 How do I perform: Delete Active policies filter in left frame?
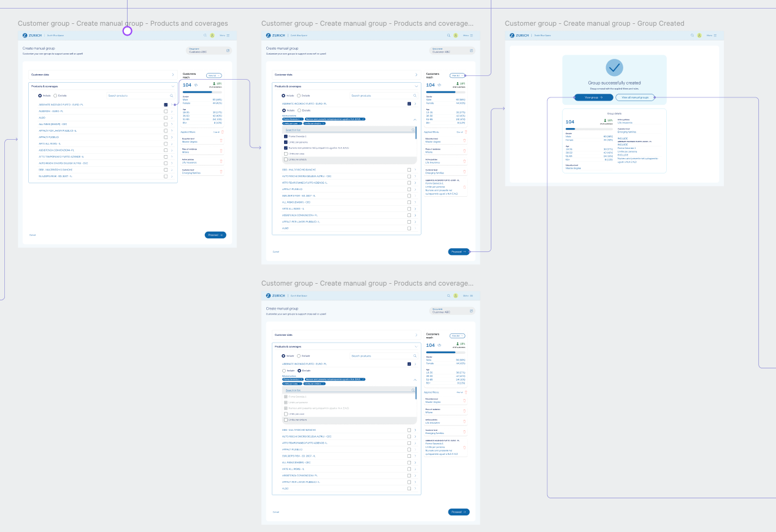click(221, 161)
